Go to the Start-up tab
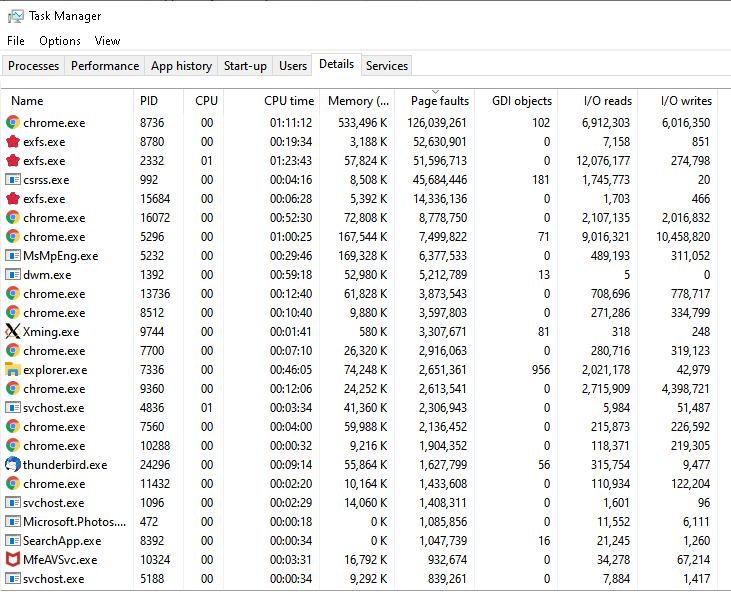 coord(245,66)
